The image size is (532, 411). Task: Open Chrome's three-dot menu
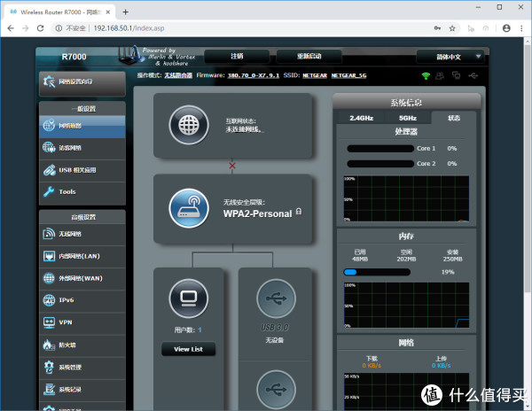tap(521, 28)
